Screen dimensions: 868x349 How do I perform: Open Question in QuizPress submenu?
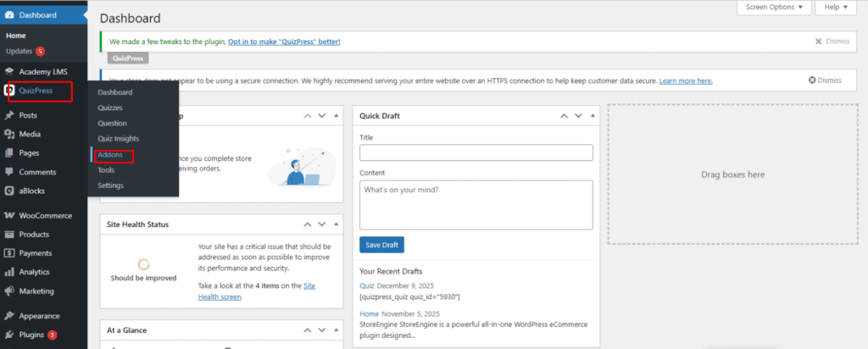click(113, 124)
